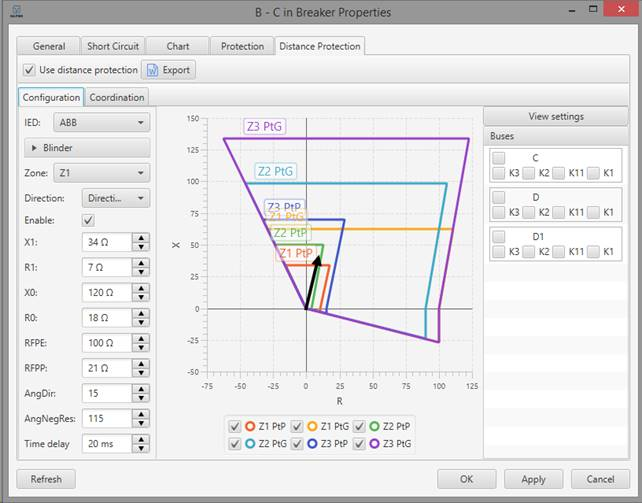This screenshot has width=642, height=503.
Task: Check K3 checkbox under bus C
Action: (498, 173)
